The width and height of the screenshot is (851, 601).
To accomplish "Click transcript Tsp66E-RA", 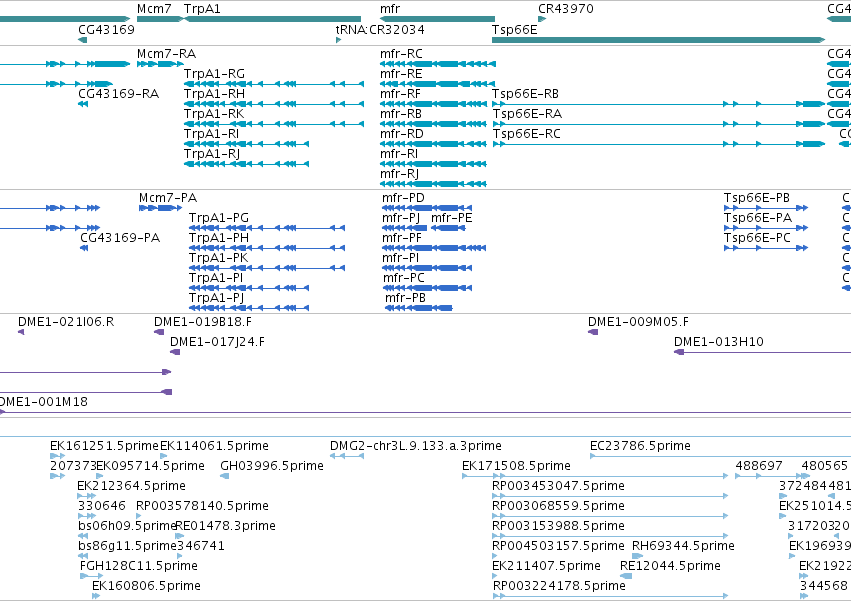I will click(658, 124).
